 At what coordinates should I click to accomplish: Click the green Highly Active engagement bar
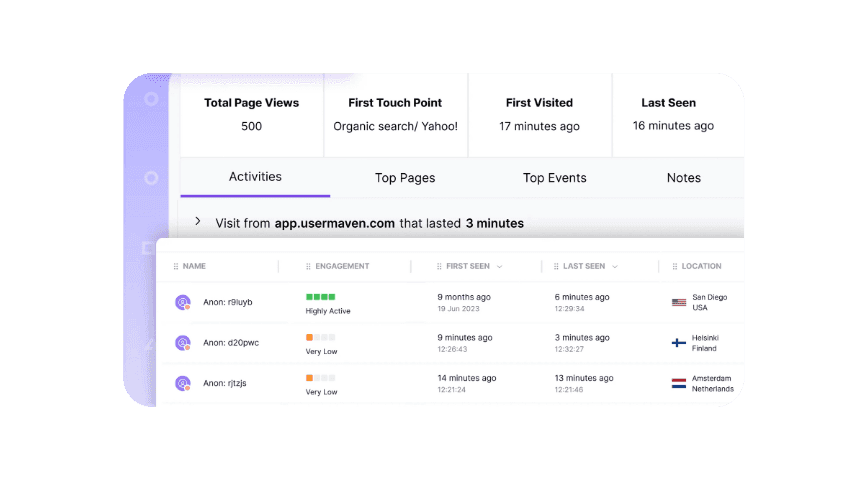[320, 297]
